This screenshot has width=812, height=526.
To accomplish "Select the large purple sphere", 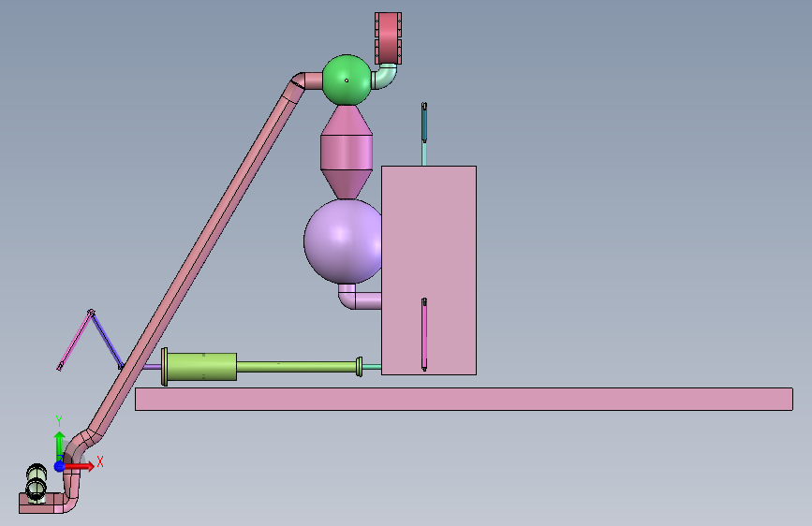I will 342,241.
